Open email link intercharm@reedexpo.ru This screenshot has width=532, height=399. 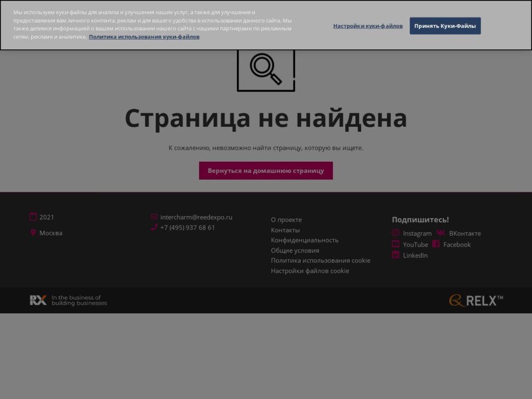coord(196,217)
